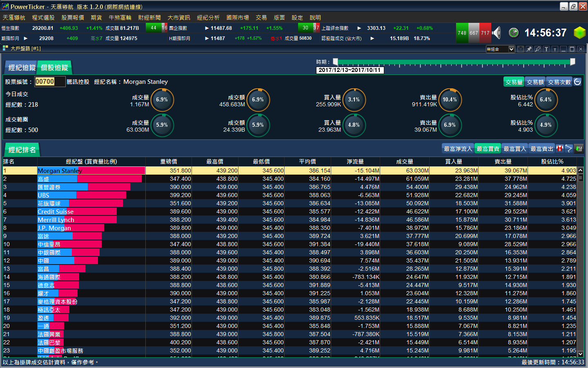Select 交易量 view toggle
Screen dimensions: 588x368
click(x=514, y=82)
